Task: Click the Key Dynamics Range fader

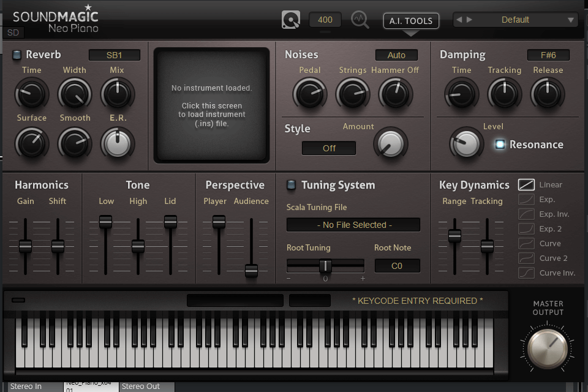Action: (455, 236)
